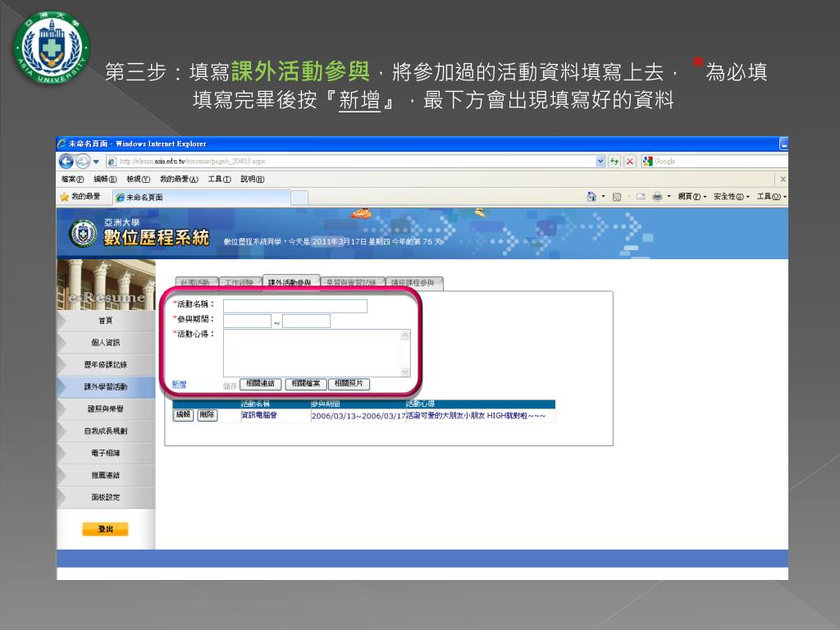This screenshot has width=840, height=630.
Task: Click the 活動名稱 text input field
Action: pos(295,306)
